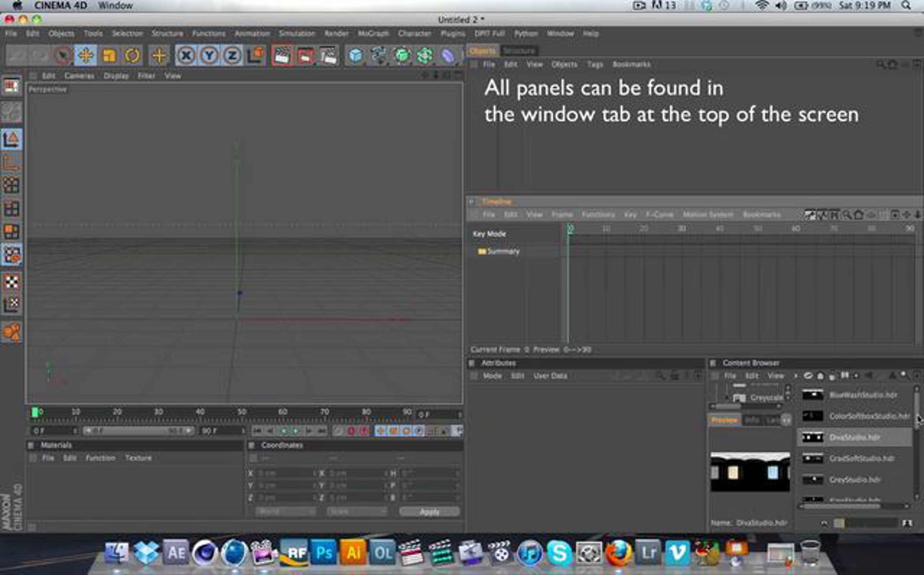924x575 pixels.
Task: Toggle the Materials panel grip icon
Action: tap(30, 445)
